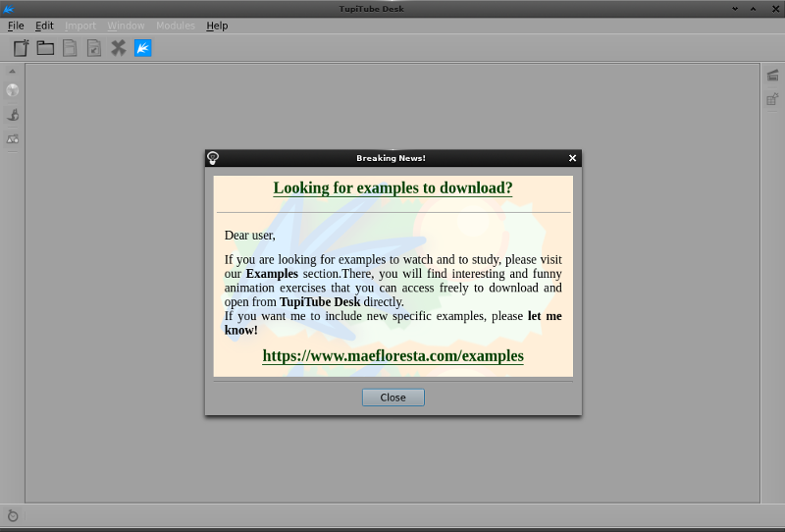Click the exposure sheet icon on right sidebar

coord(772,99)
